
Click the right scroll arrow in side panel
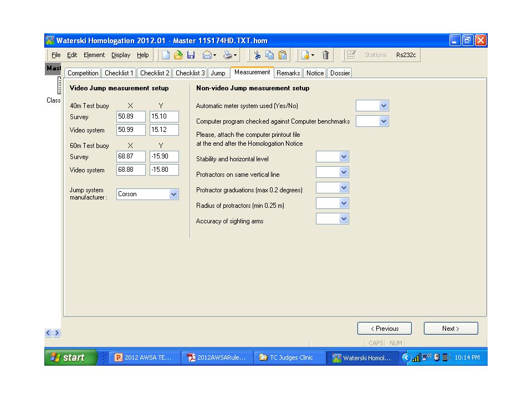[x=57, y=333]
